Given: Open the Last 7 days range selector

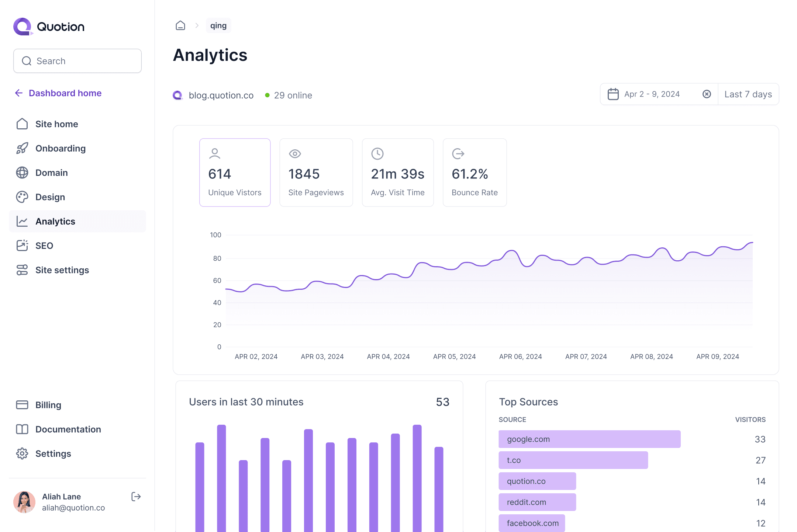Looking at the screenshot, I should click(x=748, y=94).
